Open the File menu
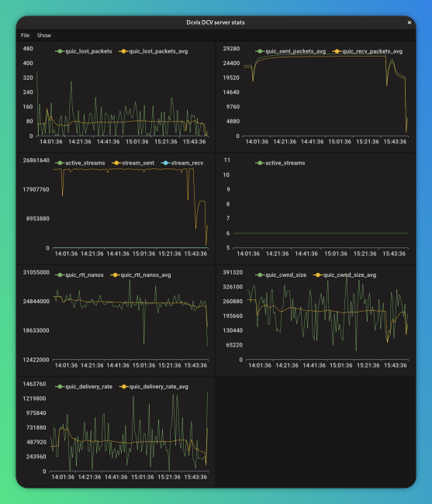 [25, 36]
